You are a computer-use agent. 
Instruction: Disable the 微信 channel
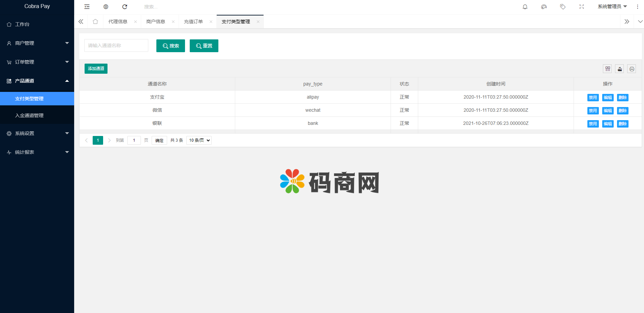[x=593, y=111]
